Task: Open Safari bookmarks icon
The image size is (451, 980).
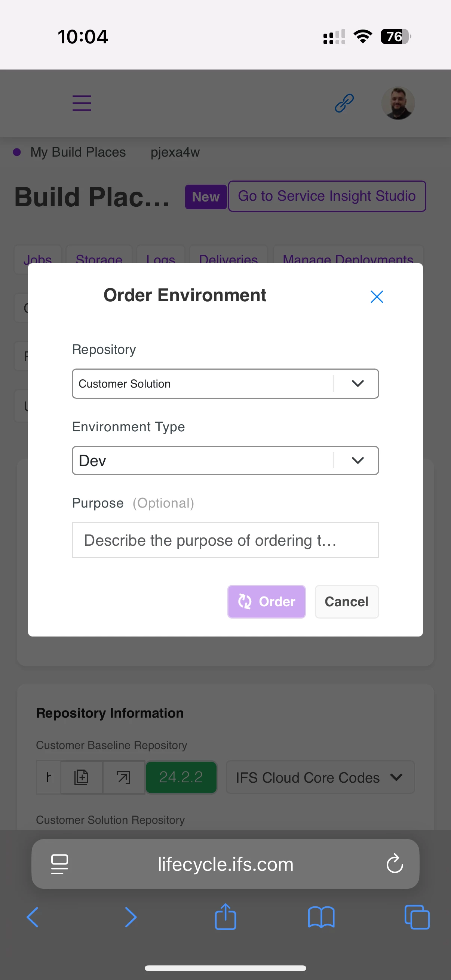Action: click(321, 917)
